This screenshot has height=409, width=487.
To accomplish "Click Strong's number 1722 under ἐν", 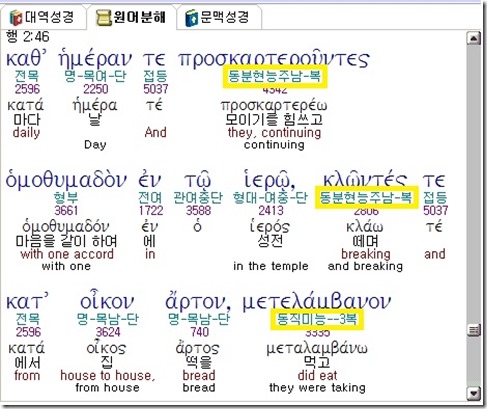I will click(151, 211).
